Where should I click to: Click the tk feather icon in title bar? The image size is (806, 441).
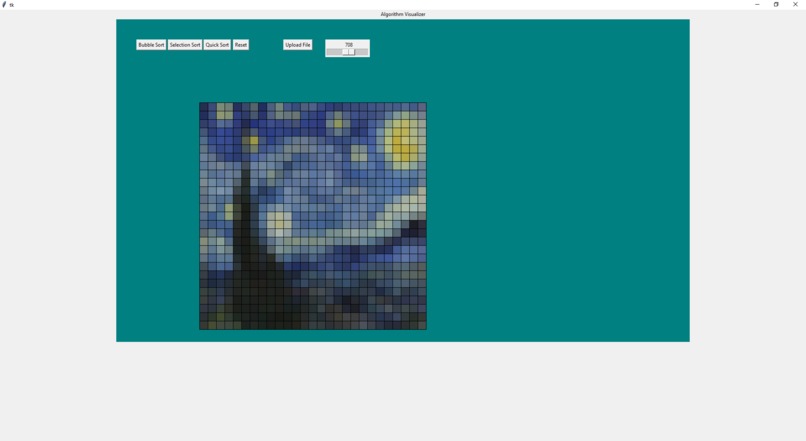4,4
